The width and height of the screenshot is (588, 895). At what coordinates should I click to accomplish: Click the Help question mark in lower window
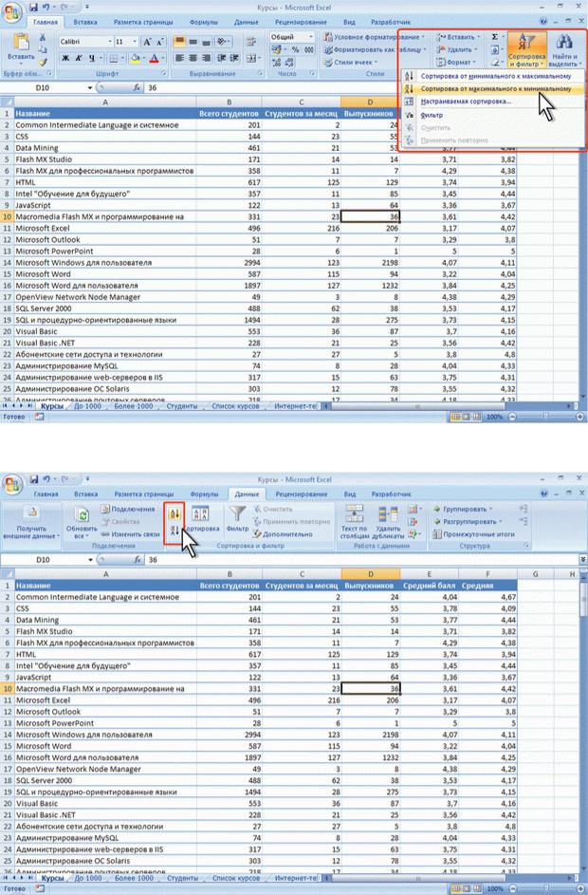point(542,494)
